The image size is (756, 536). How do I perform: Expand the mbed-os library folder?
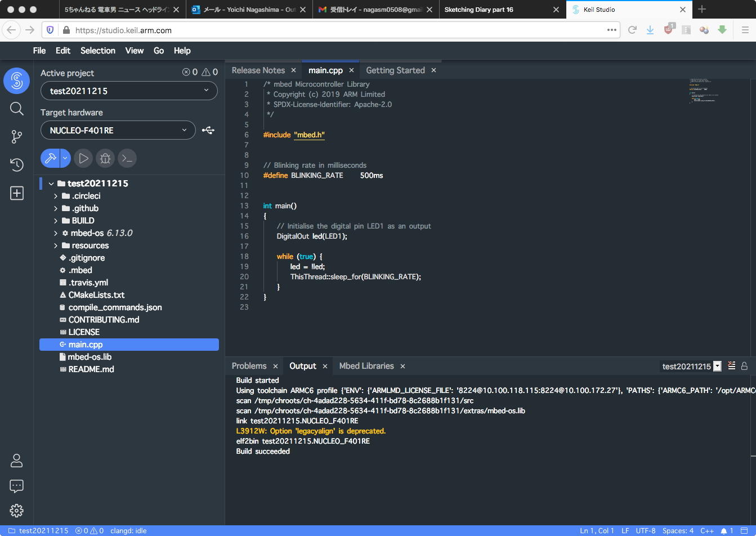click(56, 233)
